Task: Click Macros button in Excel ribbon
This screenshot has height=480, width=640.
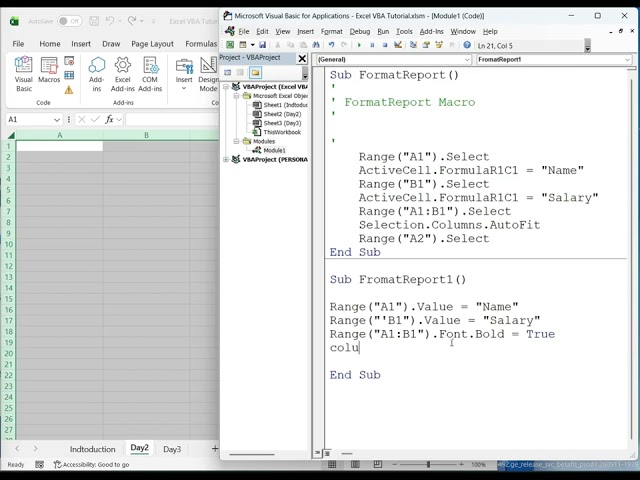Action: [x=49, y=70]
